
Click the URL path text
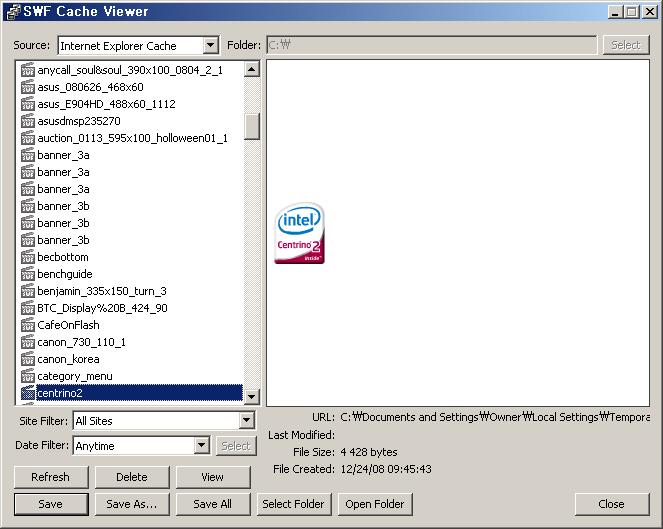[x=495, y=417]
